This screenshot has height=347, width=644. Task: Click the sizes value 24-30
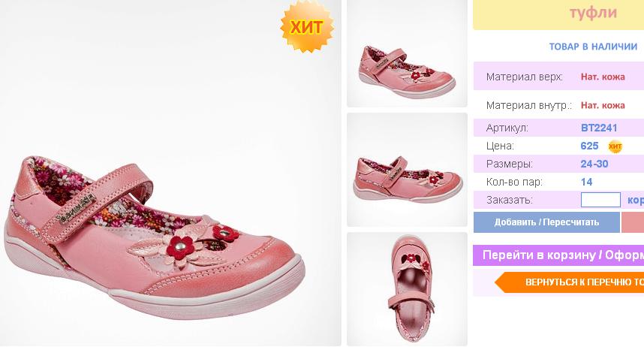pyautogui.click(x=594, y=164)
